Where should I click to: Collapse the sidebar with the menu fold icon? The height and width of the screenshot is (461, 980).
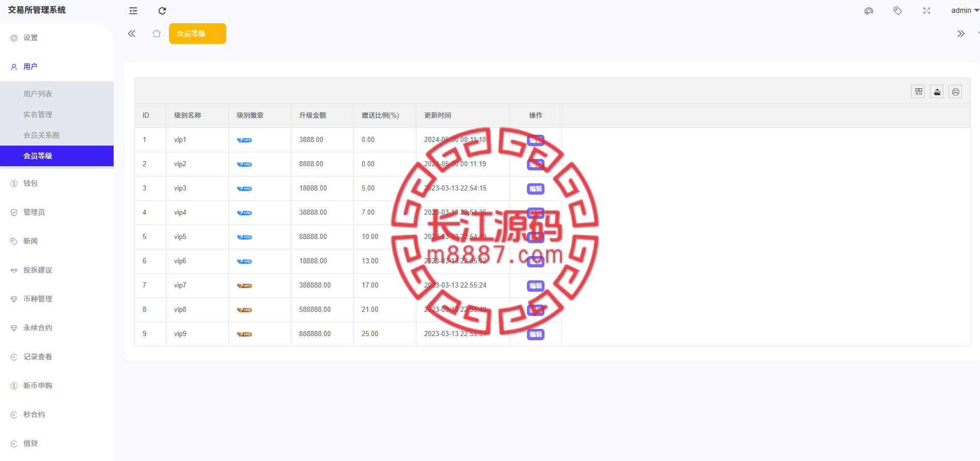tap(133, 11)
